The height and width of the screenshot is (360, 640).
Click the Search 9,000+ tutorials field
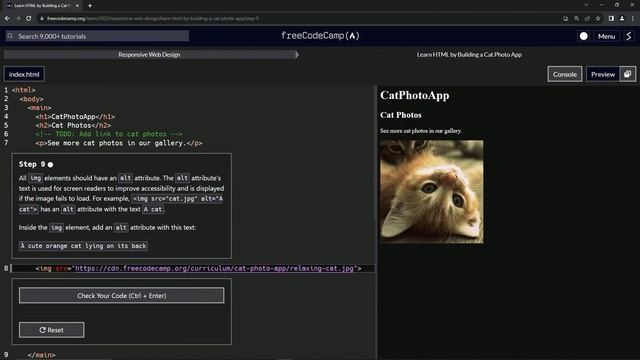tap(97, 36)
